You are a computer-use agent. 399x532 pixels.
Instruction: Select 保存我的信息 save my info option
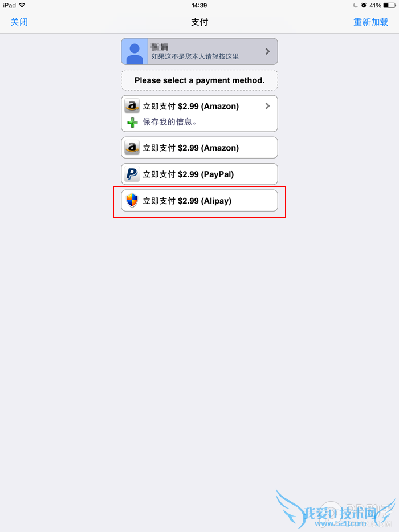pyautogui.click(x=169, y=122)
